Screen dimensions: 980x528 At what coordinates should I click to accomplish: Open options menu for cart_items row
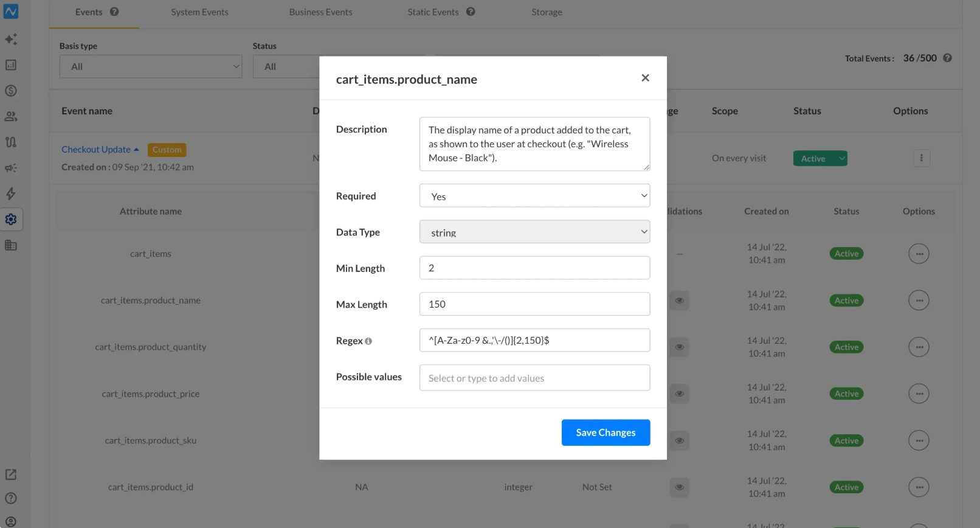coord(919,254)
